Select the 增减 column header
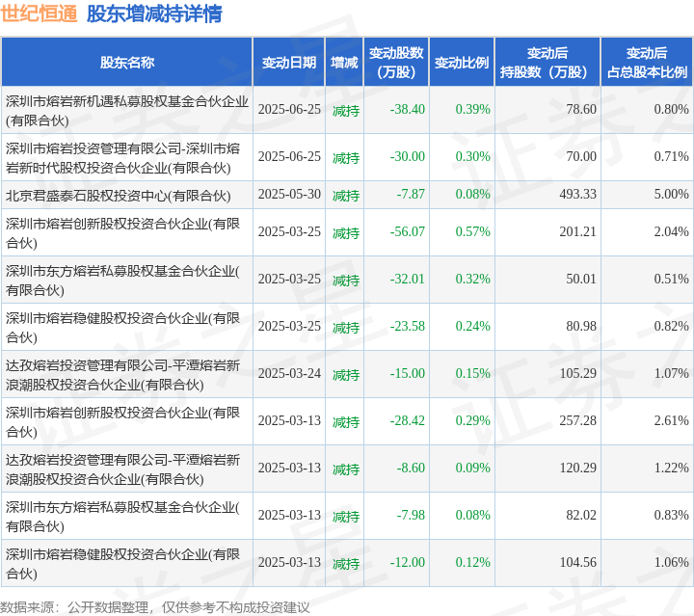The width and height of the screenshot is (694, 616). tap(344, 63)
